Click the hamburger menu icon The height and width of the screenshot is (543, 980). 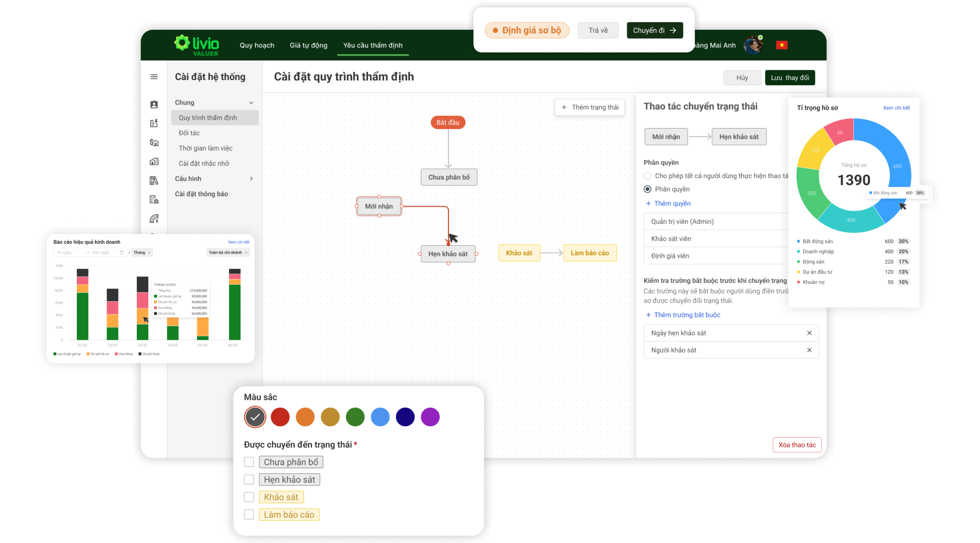[x=154, y=77]
